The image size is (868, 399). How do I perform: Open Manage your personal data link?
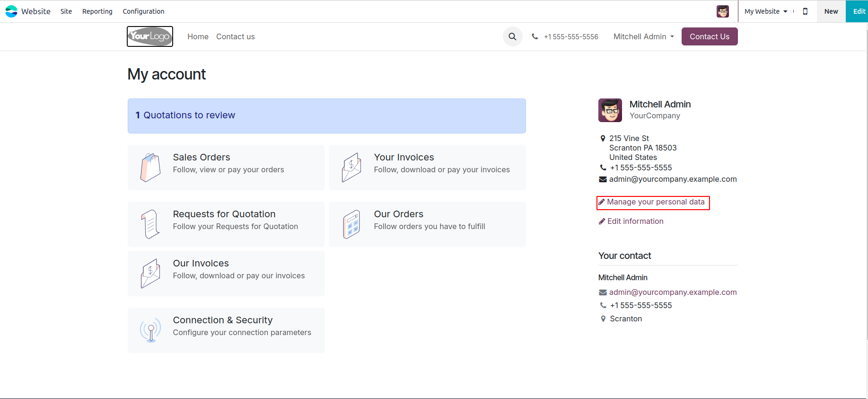point(655,202)
